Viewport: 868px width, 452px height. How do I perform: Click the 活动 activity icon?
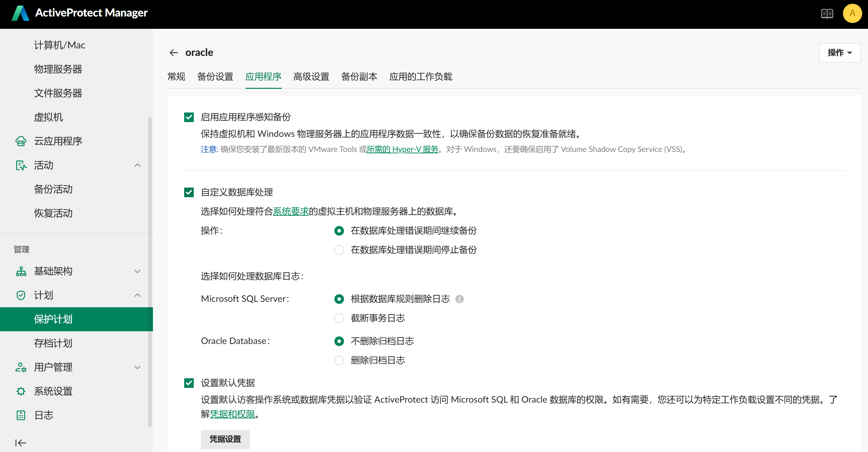click(x=21, y=165)
